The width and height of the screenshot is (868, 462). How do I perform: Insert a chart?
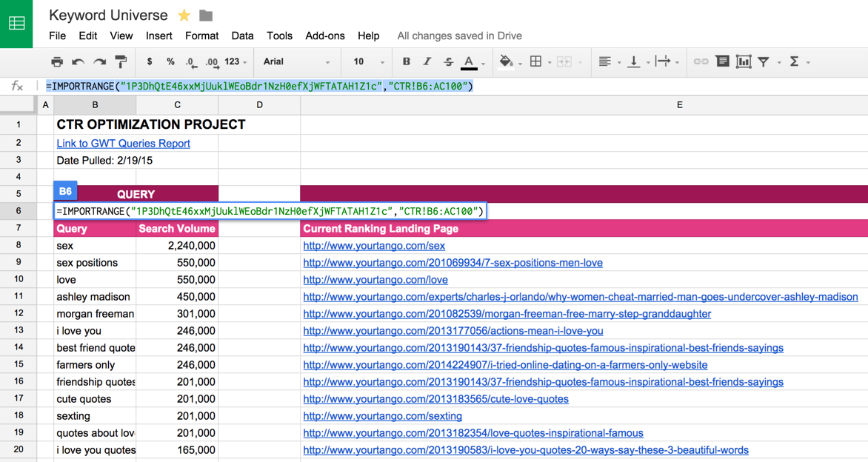pos(744,62)
